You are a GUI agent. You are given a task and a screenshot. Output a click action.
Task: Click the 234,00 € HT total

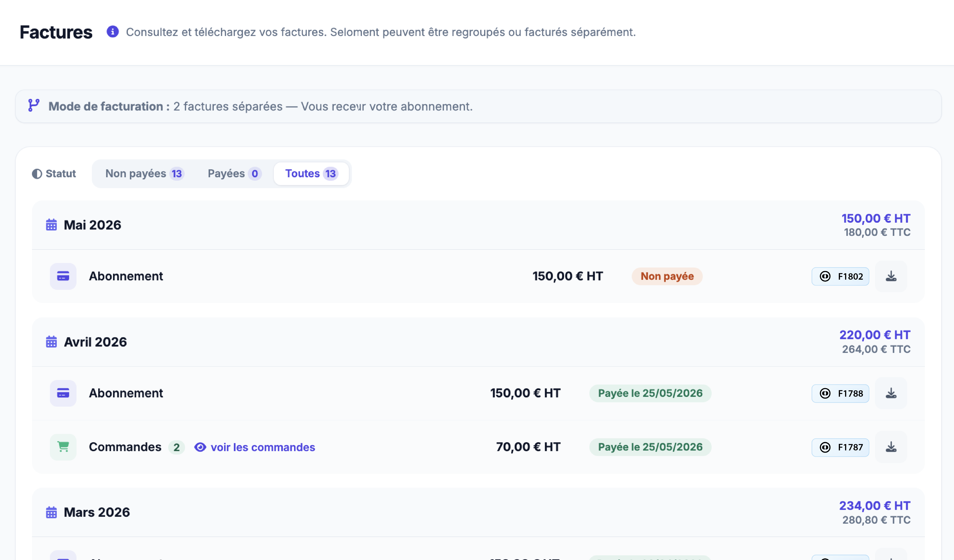coord(875,506)
